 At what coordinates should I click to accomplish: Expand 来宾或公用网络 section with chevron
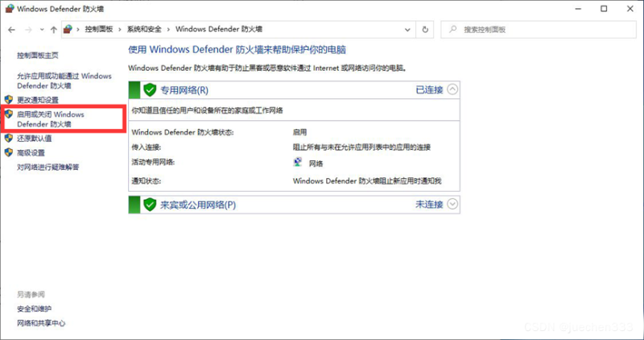pos(452,204)
